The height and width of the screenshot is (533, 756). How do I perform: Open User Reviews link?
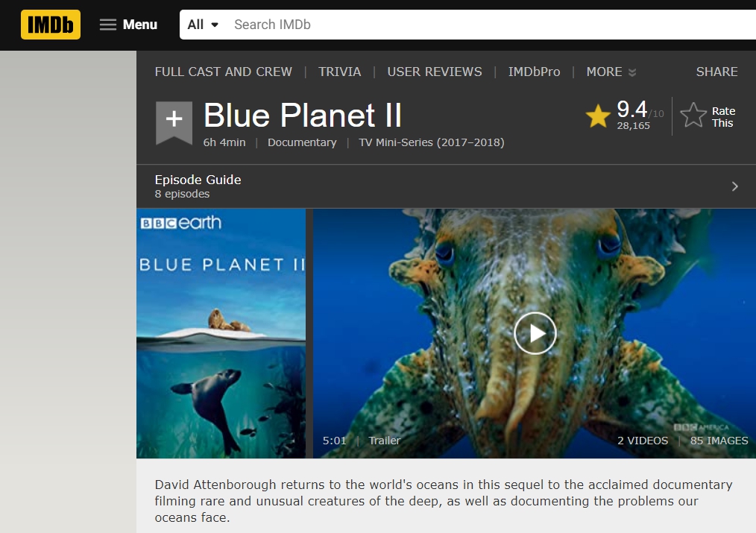435,72
